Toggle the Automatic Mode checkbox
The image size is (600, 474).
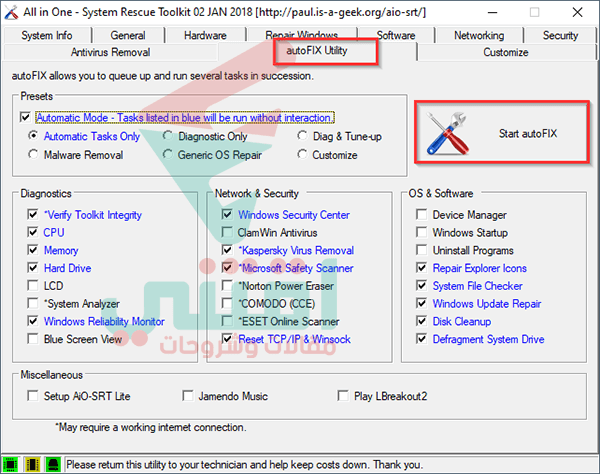click(x=25, y=117)
